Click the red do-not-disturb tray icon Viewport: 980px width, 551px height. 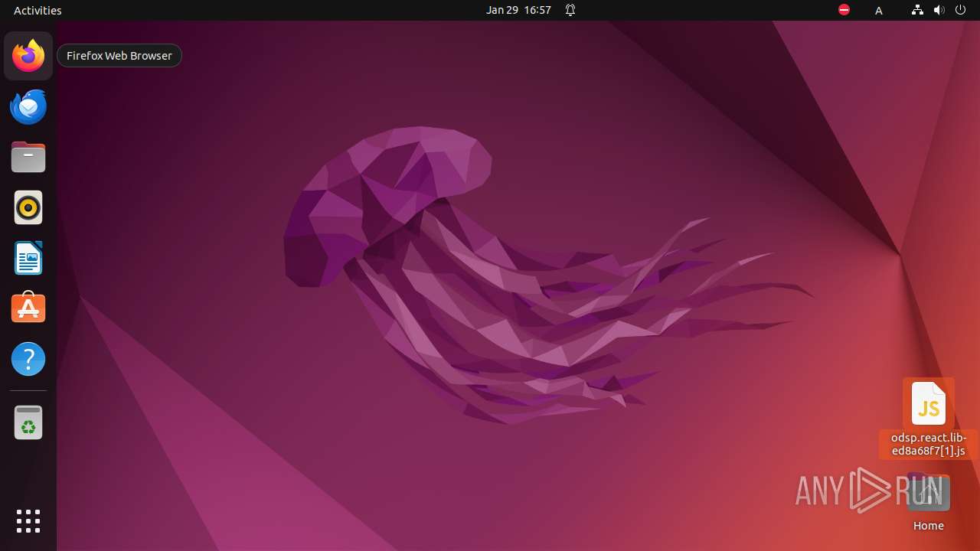[x=844, y=10]
